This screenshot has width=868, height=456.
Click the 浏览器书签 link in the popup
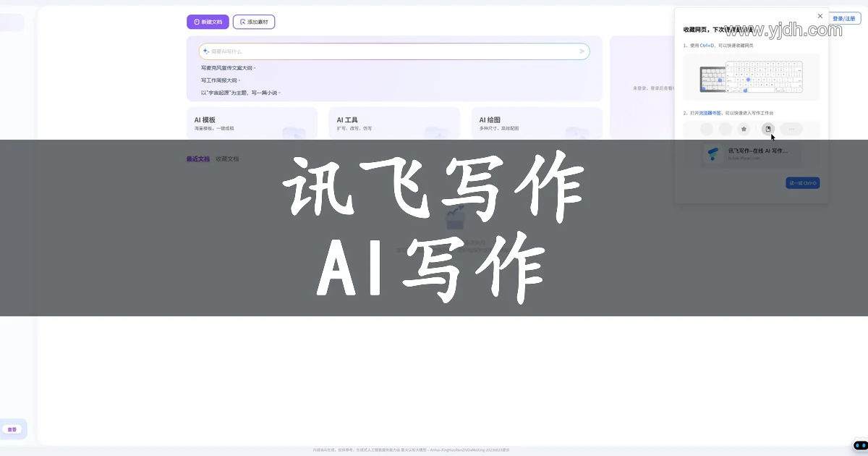[x=710, y=113]
